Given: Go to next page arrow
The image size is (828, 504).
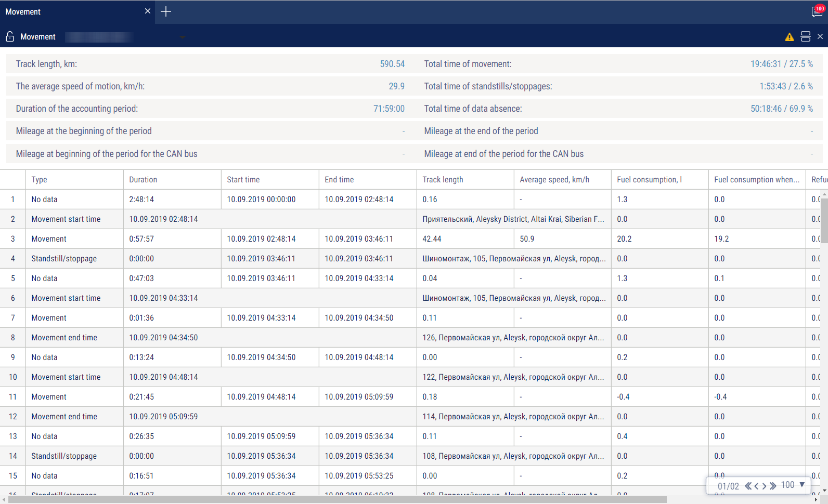Looking at the screenshot, I should coord(764,486).
